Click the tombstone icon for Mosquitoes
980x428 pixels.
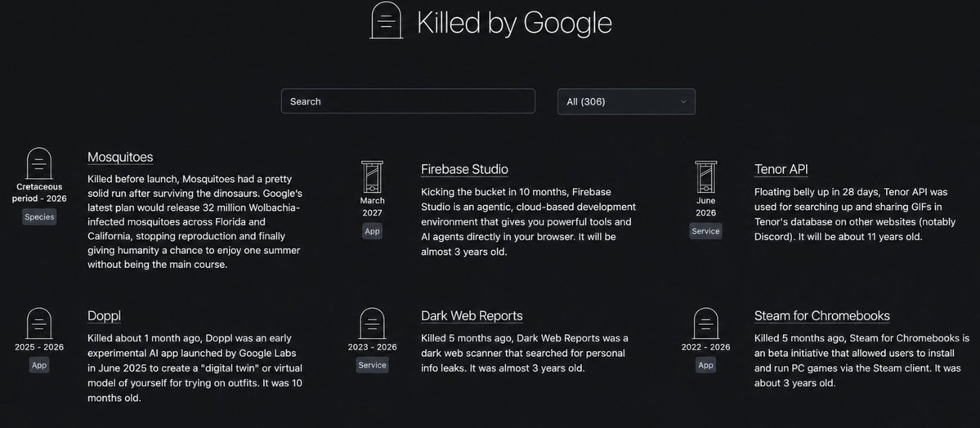coord(38,163)
